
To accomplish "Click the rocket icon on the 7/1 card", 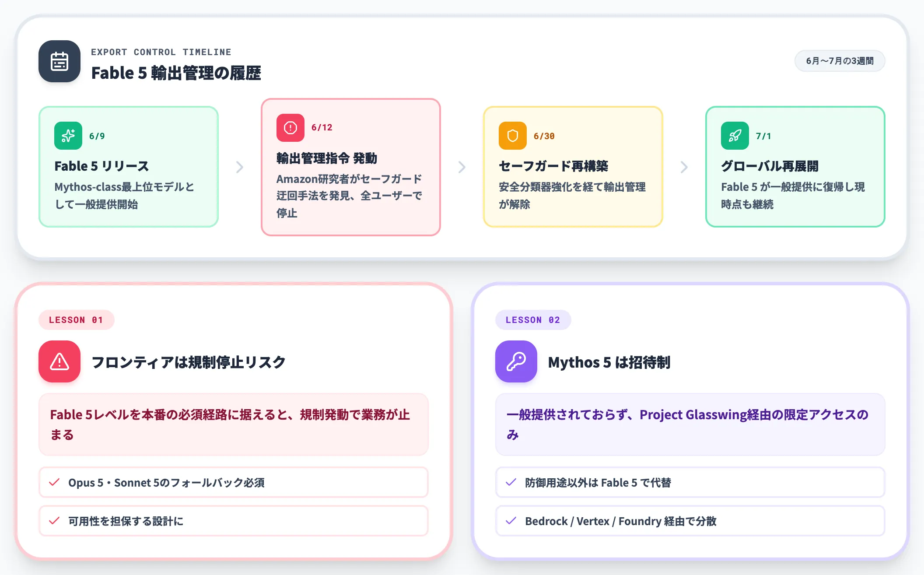I will point(735,136).
